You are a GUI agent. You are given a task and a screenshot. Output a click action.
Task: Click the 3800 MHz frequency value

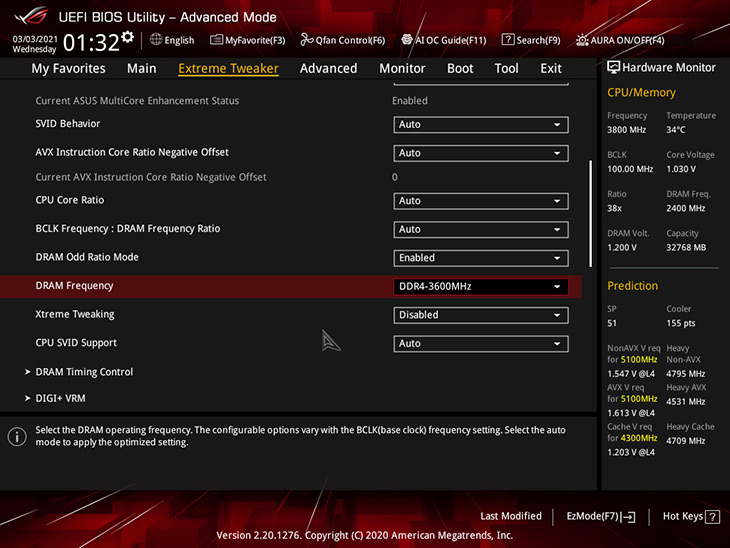pyautogui.click(x=627, y=130)
